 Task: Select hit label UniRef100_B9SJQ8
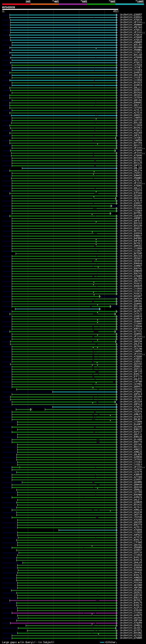click(131, 309)
